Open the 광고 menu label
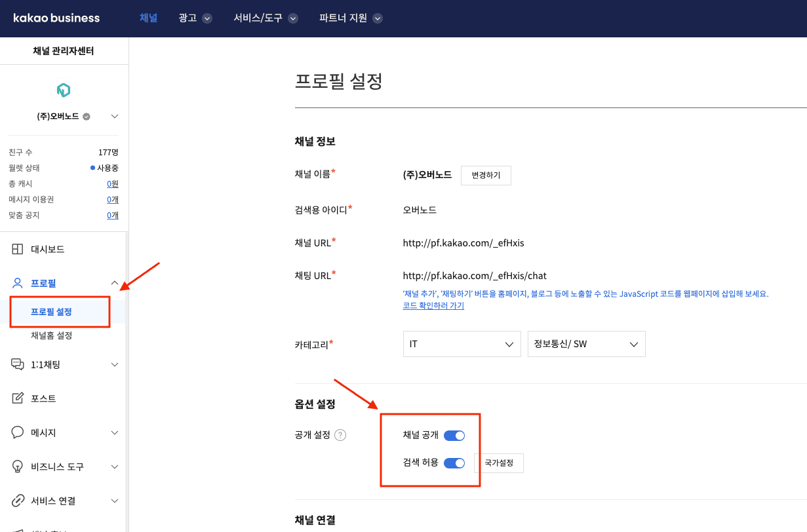Viewport: 807px width, 532px height. point(187,18)
